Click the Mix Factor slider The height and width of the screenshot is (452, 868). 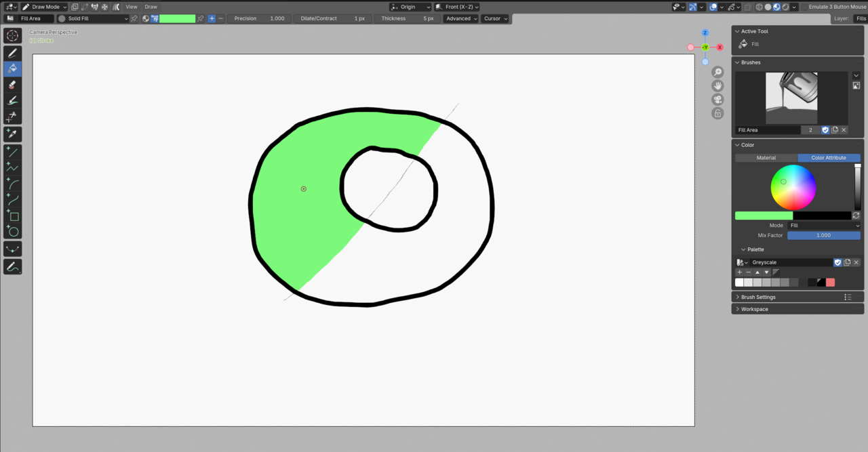tap(824, 235)
